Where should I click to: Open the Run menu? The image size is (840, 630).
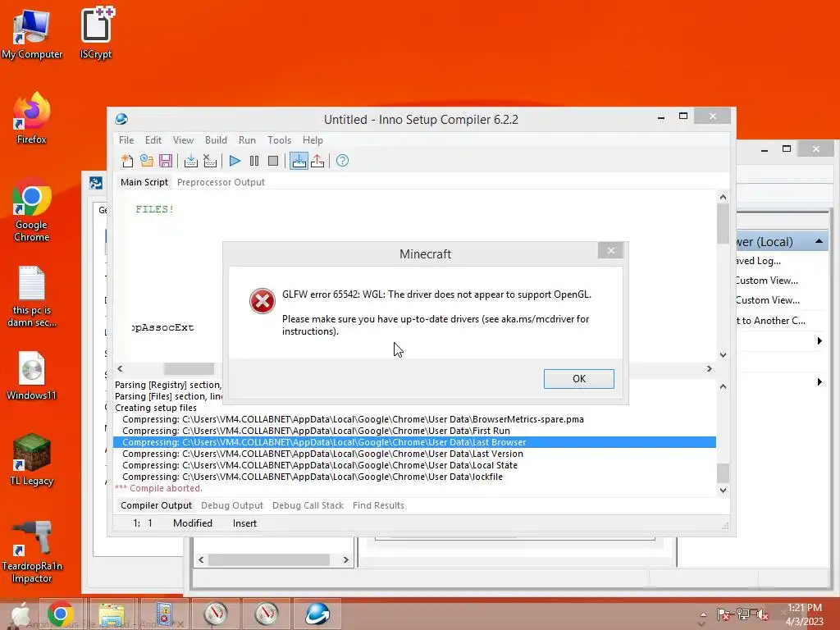pyautogui.click(x=247, y=139)
